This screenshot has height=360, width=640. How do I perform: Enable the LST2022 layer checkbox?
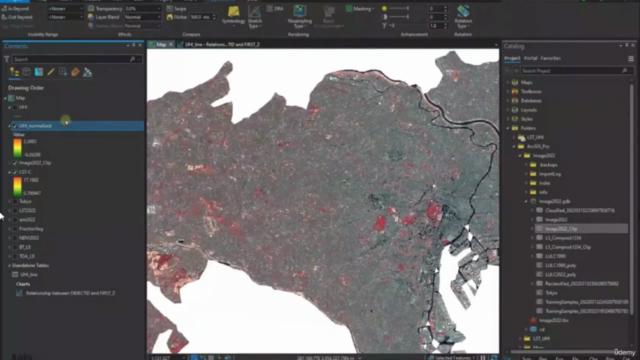[x=15, y=211]
